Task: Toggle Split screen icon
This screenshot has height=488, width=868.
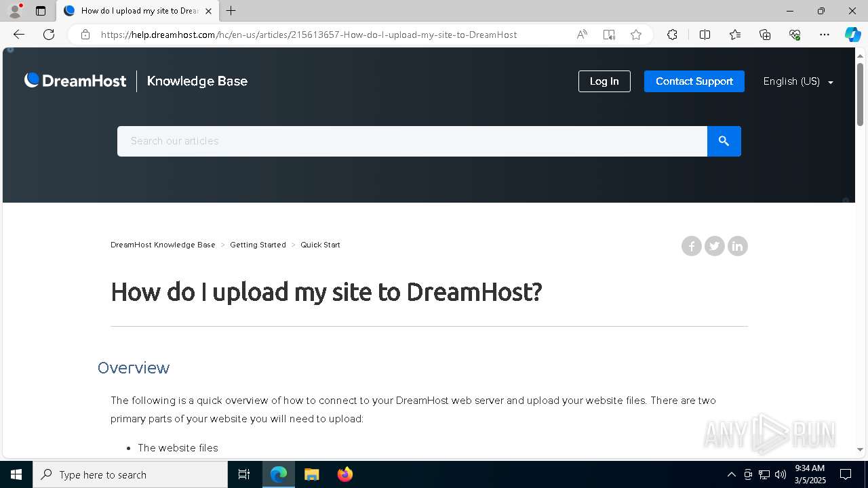Action: pyautogui.click(x=705, y=35)
